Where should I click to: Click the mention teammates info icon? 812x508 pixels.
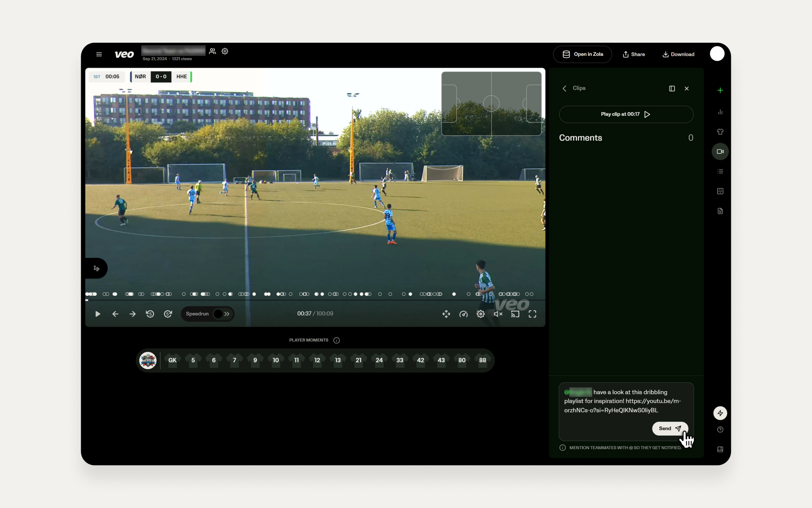point(562,448)
